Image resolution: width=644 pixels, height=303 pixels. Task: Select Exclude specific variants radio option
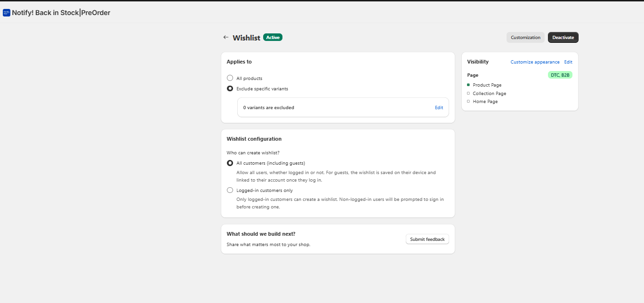point(230,88)
